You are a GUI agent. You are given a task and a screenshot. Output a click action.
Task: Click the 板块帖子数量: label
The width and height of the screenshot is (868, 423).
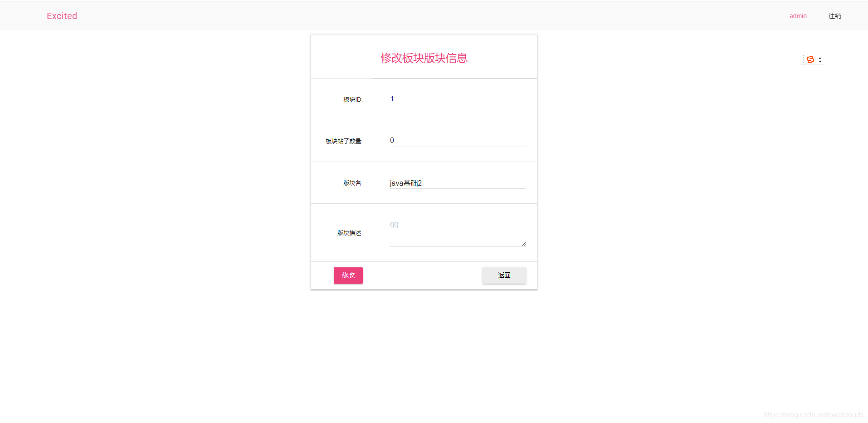pos(344,141)
